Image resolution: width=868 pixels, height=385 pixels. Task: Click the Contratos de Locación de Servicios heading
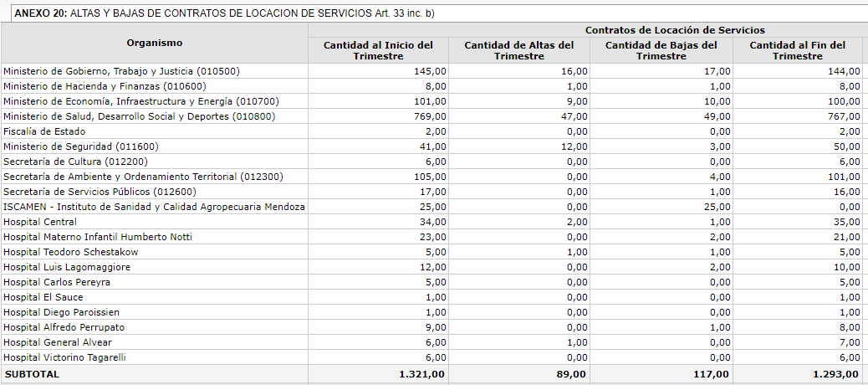(675, 30)
